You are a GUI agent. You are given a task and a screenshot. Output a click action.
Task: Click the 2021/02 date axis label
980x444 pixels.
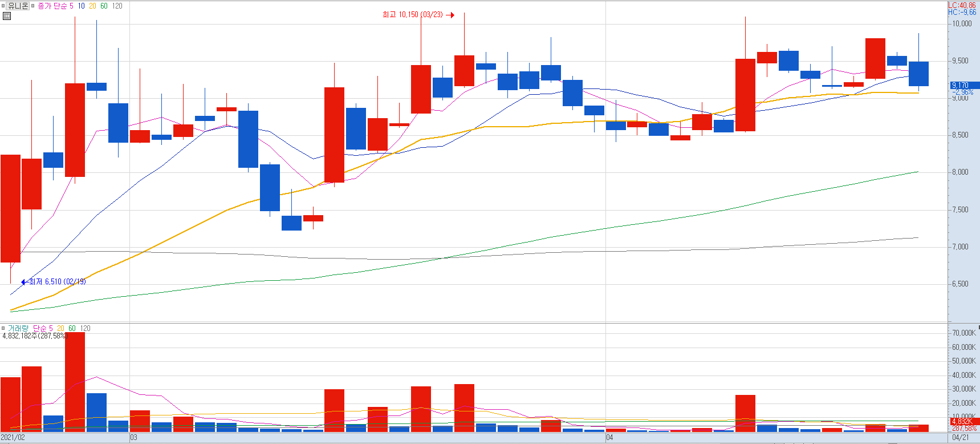(x=13, y=438)
